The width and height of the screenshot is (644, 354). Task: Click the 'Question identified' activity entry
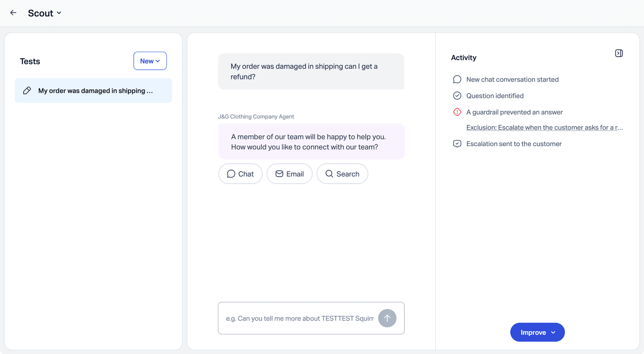point(495,96)
